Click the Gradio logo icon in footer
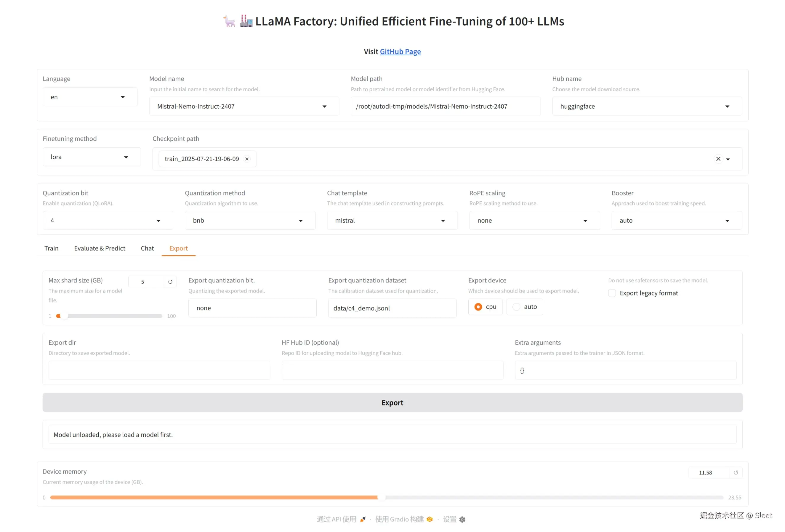The height and width of the screenshot is (532, 785). pyautogui.click(x=430, y=520)
